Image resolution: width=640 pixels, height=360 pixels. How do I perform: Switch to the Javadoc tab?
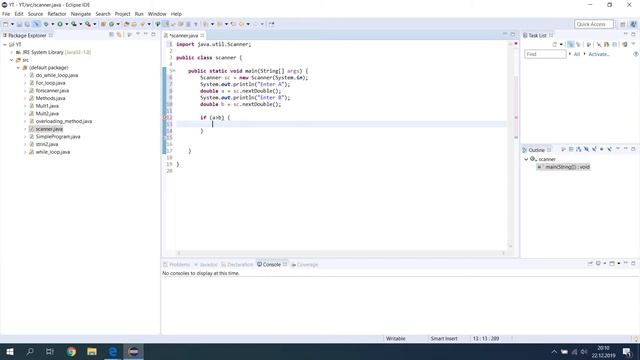point(206,264)
